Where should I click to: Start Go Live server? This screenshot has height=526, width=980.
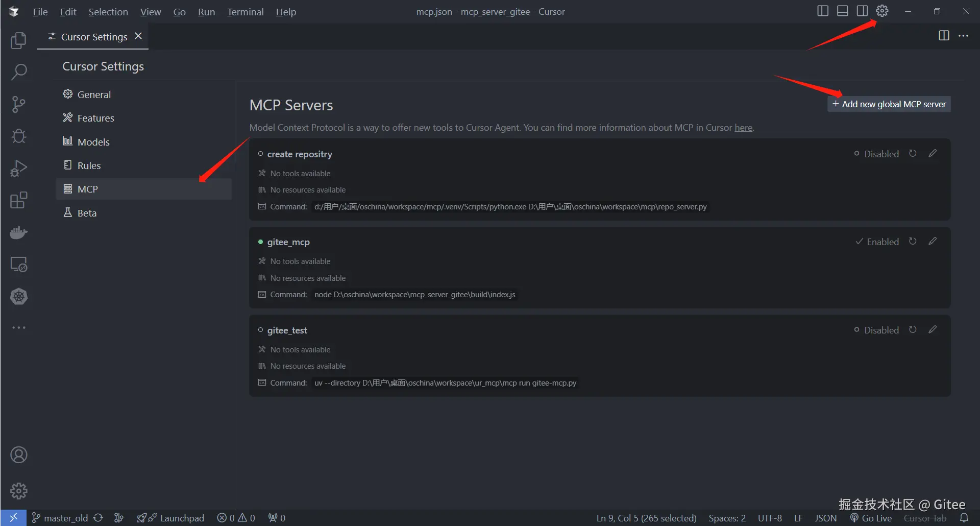click(871, 518)
